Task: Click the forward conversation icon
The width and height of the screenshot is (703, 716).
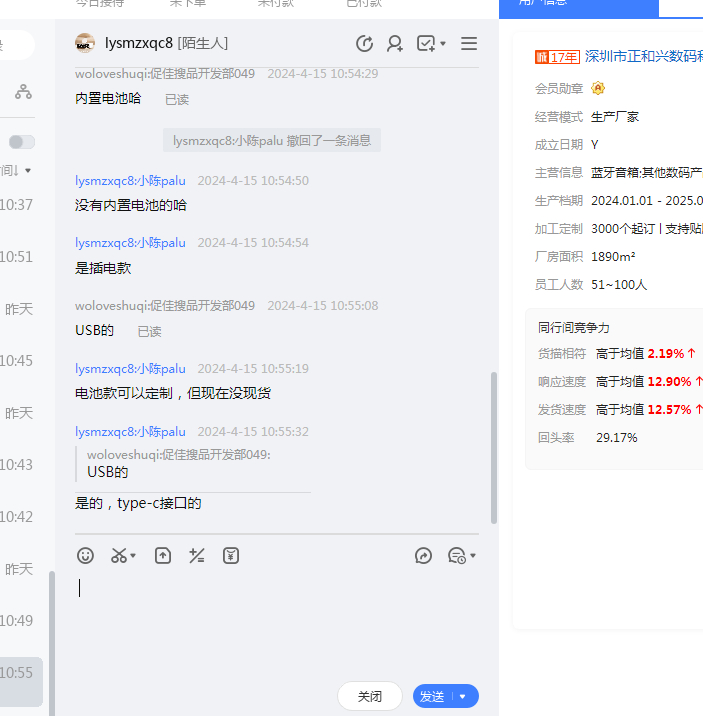Action: point(424,556)
